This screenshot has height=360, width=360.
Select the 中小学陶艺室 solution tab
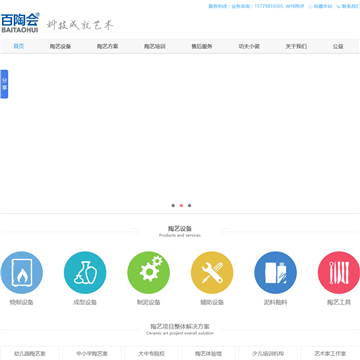(x=92, y=353)
